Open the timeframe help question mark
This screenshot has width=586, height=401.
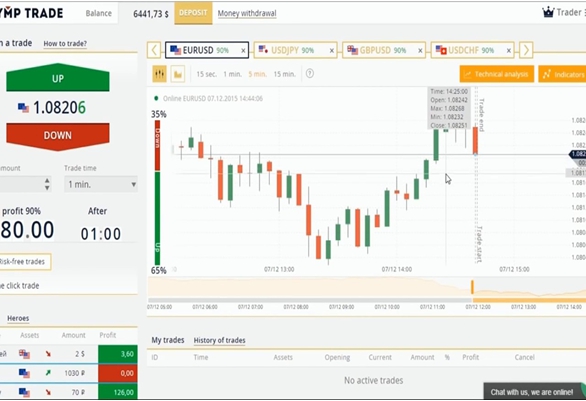(x=309, y=74)
